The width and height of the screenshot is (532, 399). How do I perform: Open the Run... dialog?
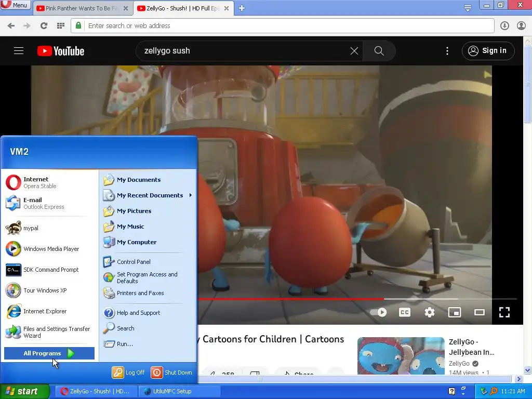[x=148, y=344]
